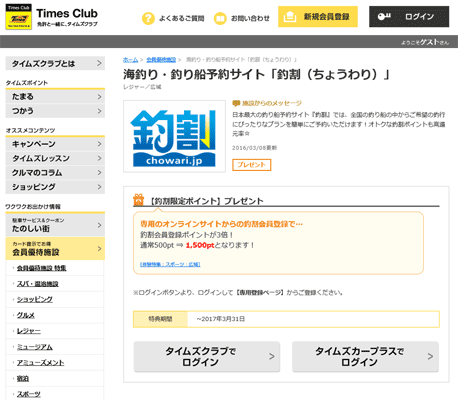Select highlighted 会員優待施設 menu item
458x400 pixels.
tap(55, 249)
